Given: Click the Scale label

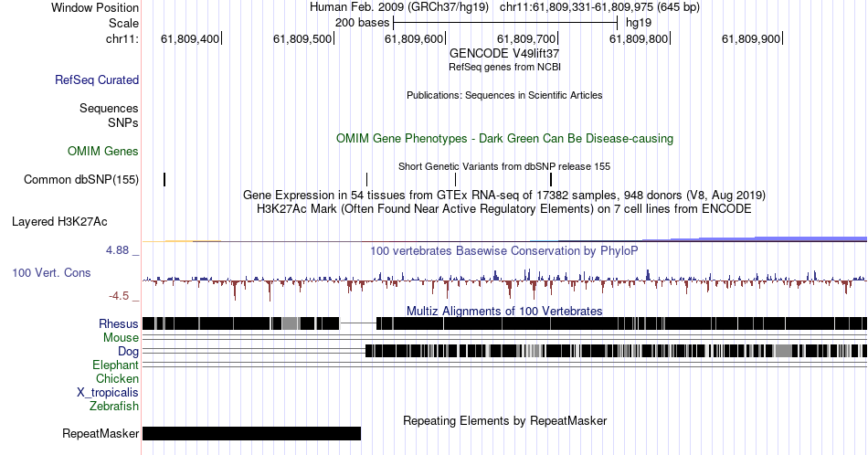Looking at the screenshot, I should pos(123,23).
